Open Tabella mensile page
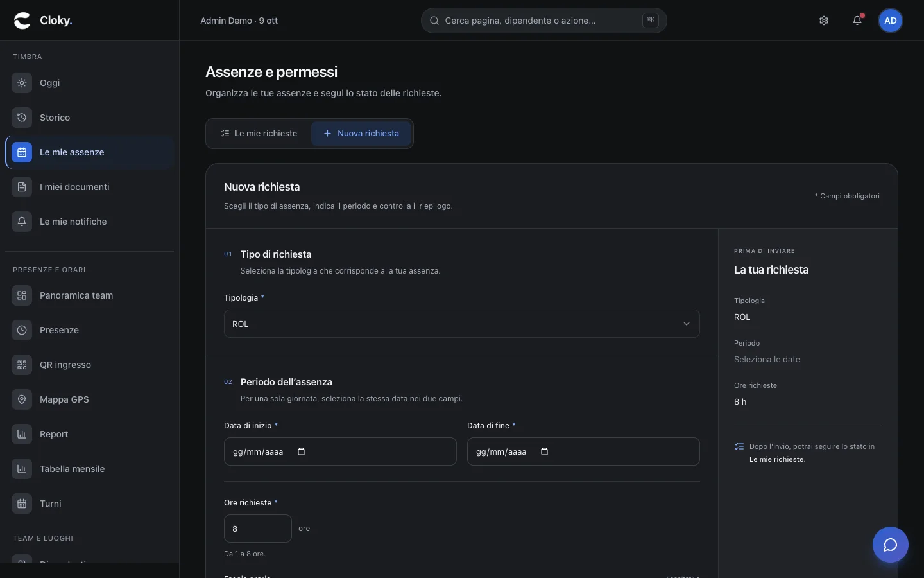The width and height of the screenshot is (924, 578). tap(90, 469)
